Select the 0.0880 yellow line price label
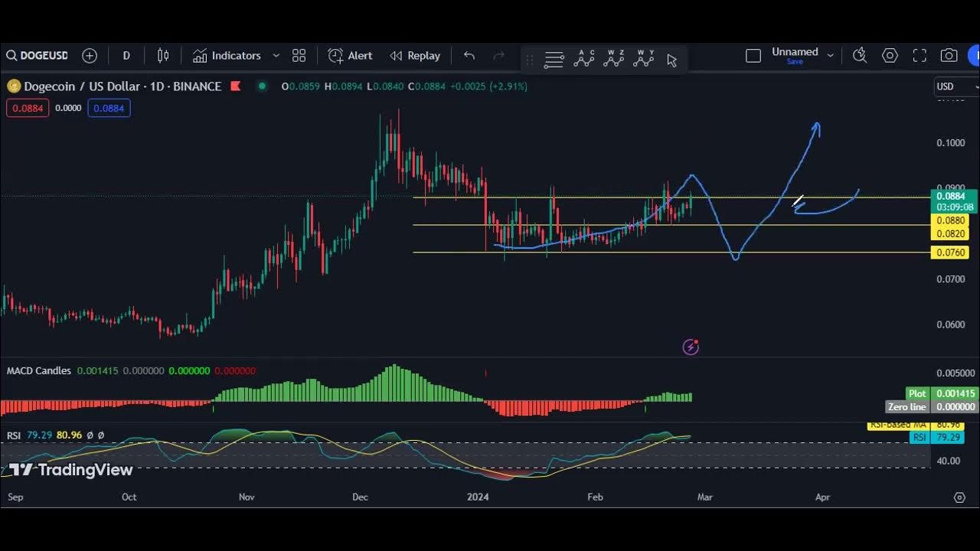 click(950, 221)
